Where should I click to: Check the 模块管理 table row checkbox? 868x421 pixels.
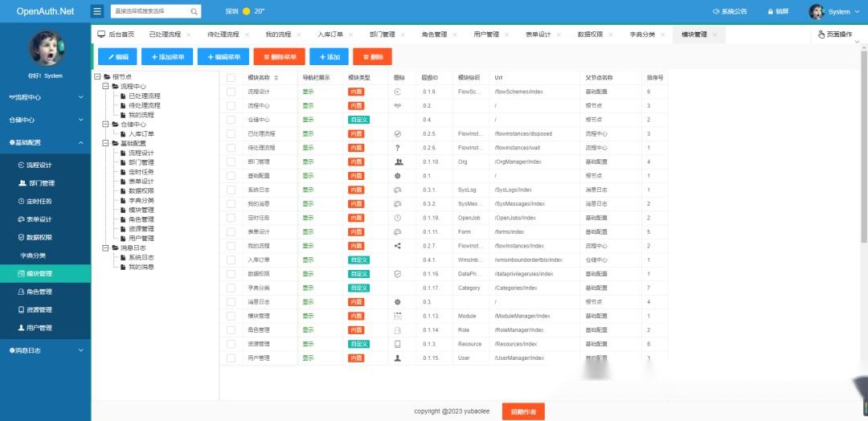(231, 316)
